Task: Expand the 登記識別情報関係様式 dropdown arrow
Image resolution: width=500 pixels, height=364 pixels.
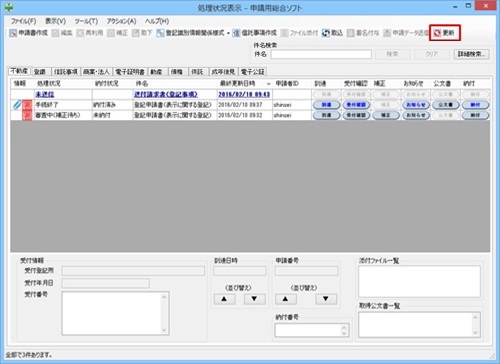Action: pos(229,33)
